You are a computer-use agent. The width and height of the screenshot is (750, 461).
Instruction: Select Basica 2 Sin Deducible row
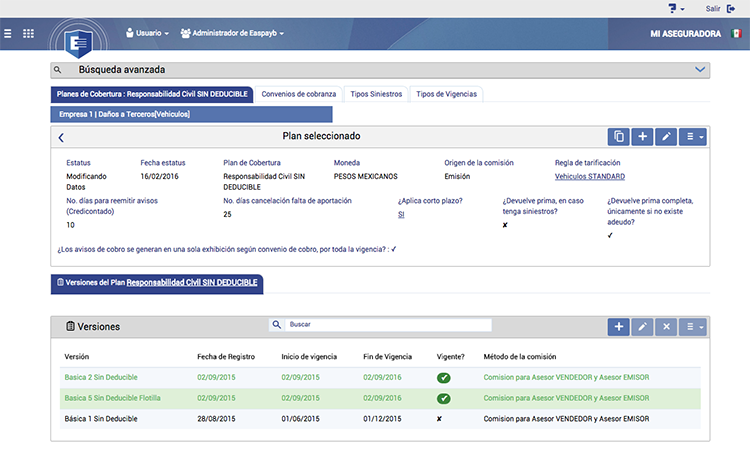(x=380, y=378)
